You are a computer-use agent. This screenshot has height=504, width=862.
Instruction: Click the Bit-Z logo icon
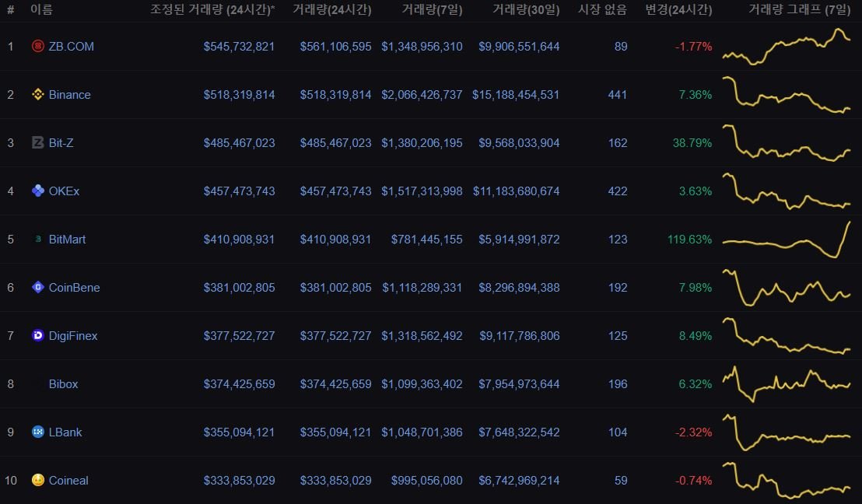coord(37,143)
